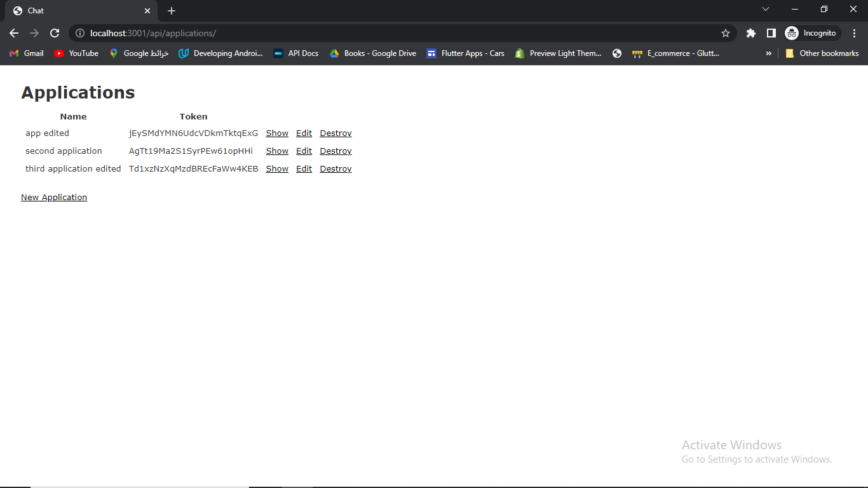Open the Other bookmarks folder
This screenshot has height=488, width=868.
tap(823, 53)
